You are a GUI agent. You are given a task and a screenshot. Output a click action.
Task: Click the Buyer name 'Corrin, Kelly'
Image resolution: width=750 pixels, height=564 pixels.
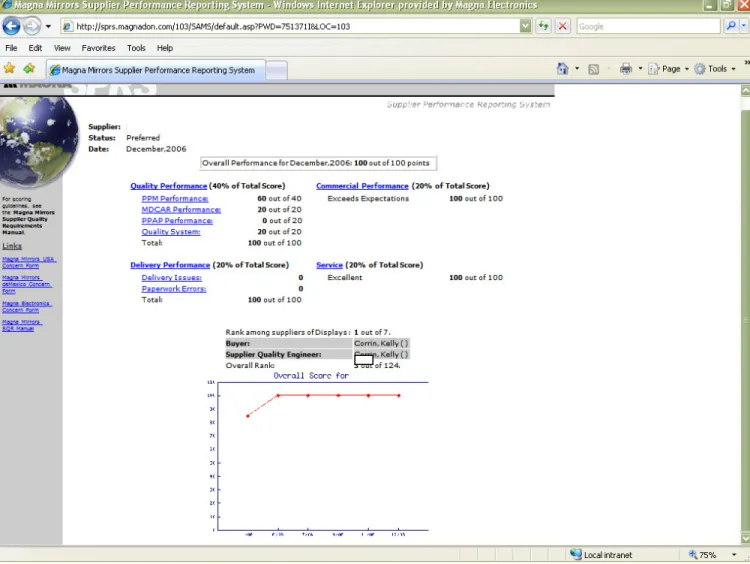(381, 343)
